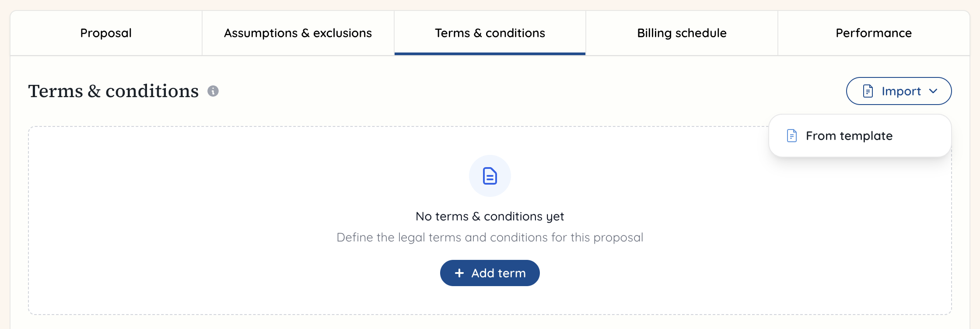
Task: Click the circular document illustration above the empty message
Action: [x=490, y=176]
